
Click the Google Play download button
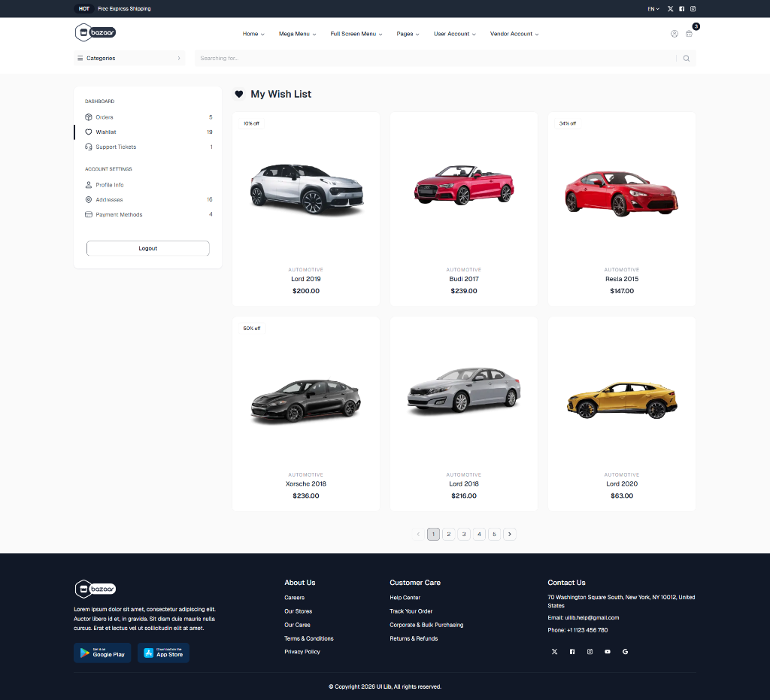click(x=102, y=653)
